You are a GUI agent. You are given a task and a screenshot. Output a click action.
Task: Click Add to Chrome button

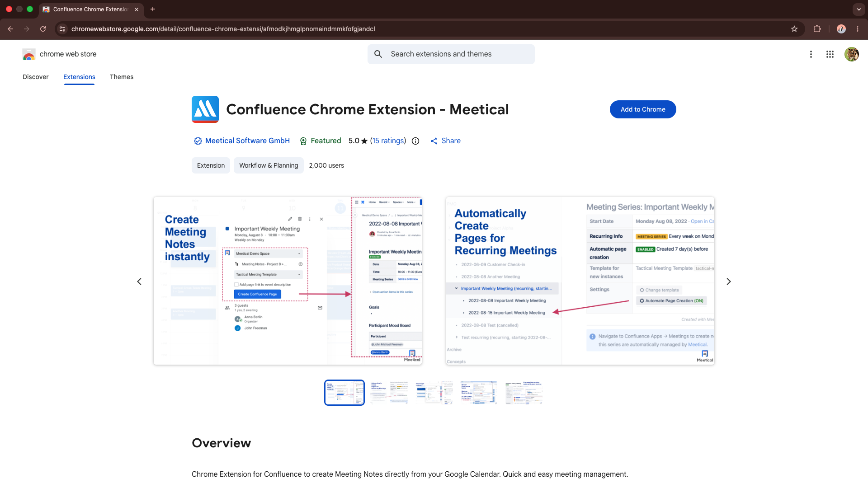(x=643, y=109)
